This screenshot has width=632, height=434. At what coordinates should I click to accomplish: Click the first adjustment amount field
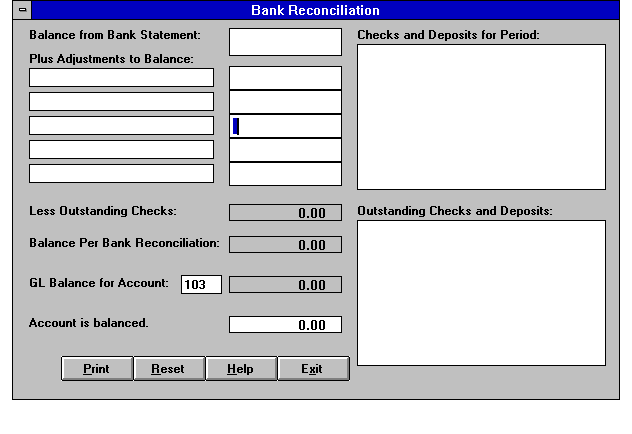285,78
